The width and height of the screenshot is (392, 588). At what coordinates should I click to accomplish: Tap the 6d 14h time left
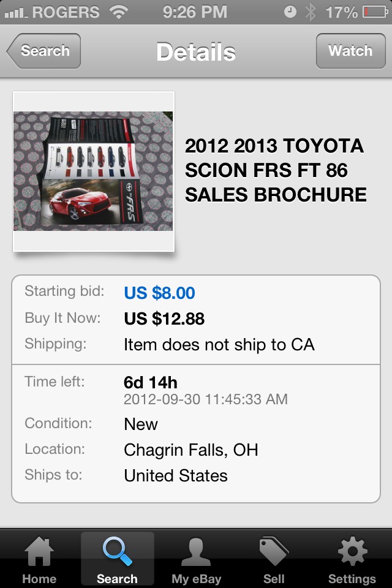coord(151,383)
